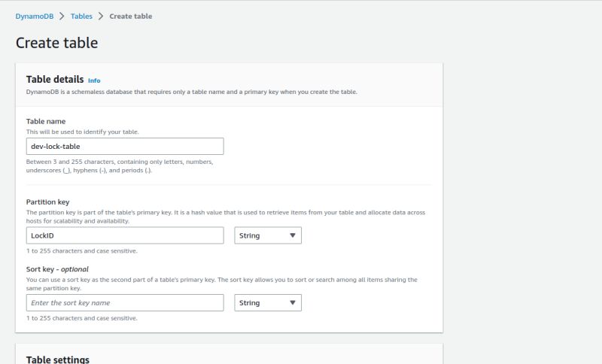Click the Create table breadcrumb item
This screenshot has height=364, width=602.
click(130, 16)
